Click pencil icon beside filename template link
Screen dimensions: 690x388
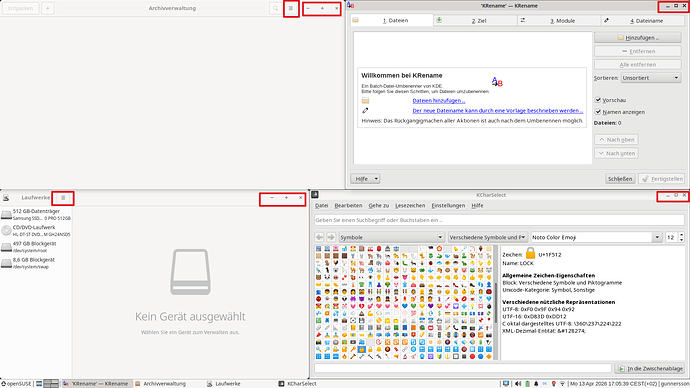coord(365,110)
